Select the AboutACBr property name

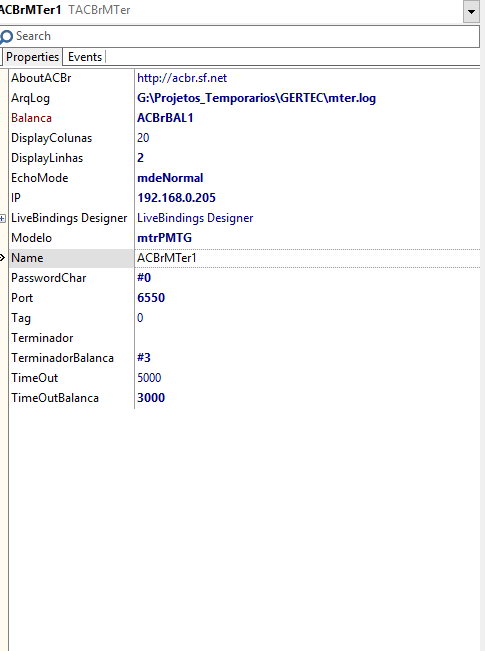(x=41, y=78)
